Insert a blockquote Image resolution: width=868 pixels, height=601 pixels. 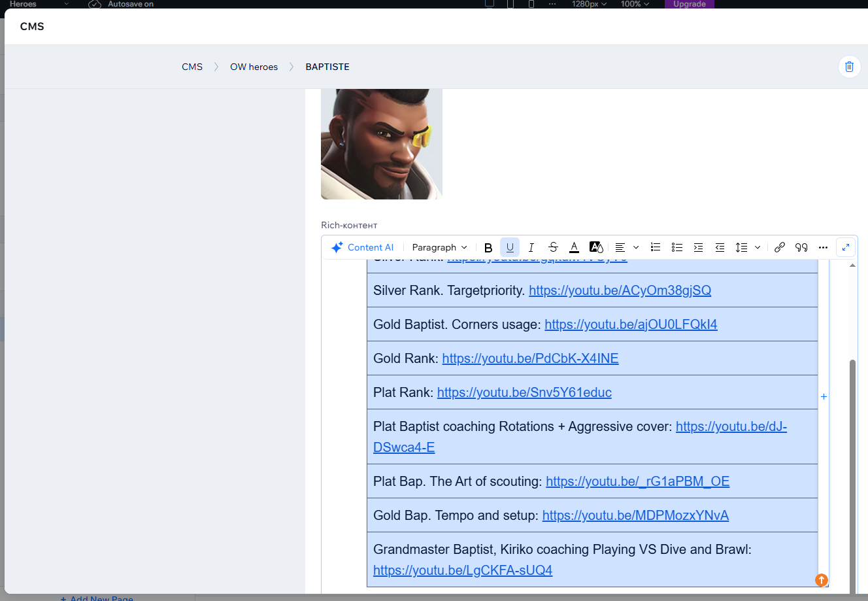click(x=801, y=247)
